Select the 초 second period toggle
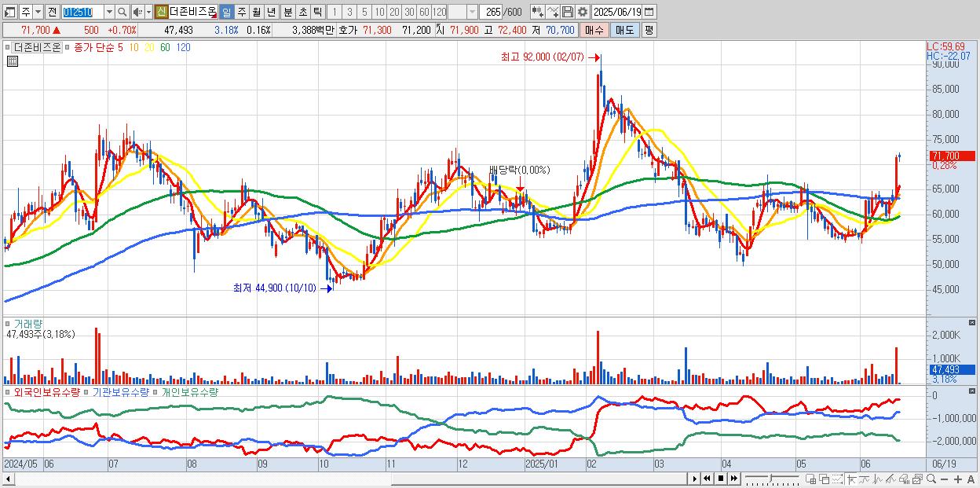Screen dimensions: 980x488 coord(303,12)
